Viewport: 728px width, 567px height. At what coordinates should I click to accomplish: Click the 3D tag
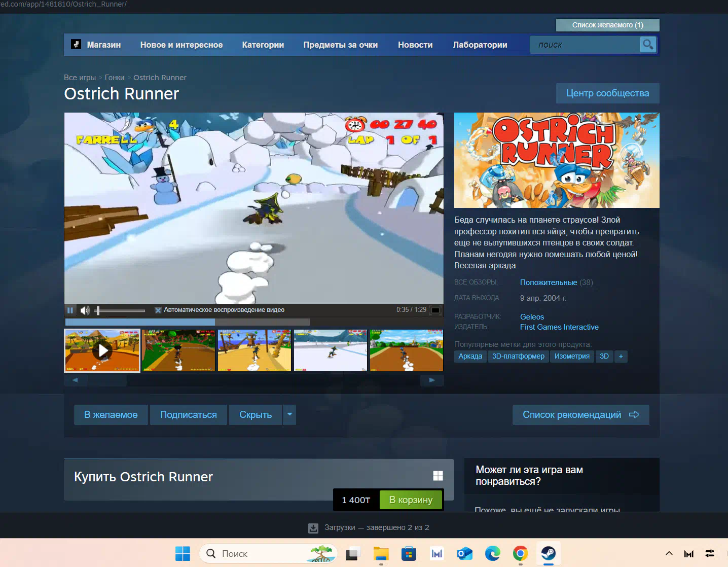(604, 357)
